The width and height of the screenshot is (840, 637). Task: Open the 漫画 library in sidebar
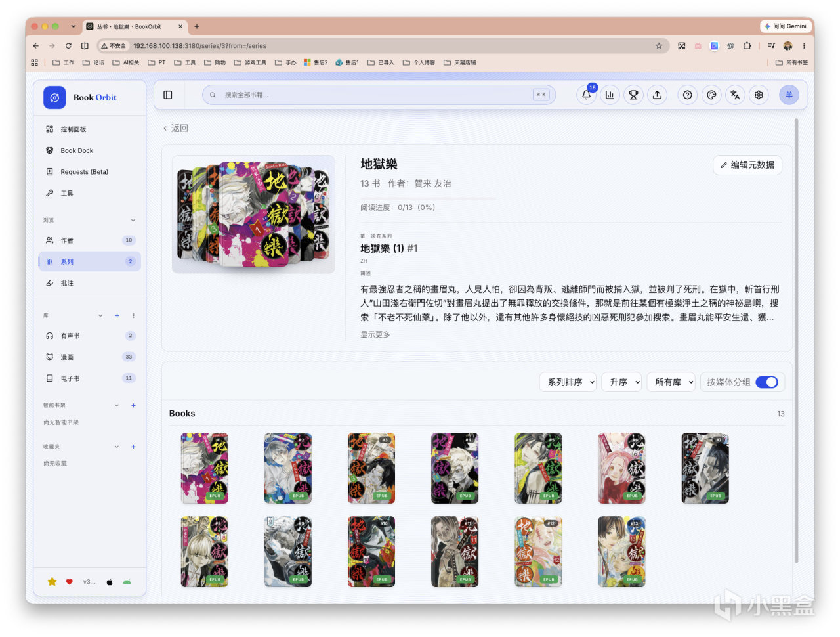tap(89, 357)
